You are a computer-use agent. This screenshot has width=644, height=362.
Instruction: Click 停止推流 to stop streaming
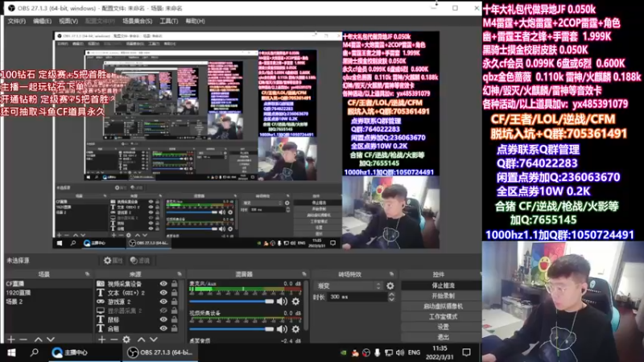[443, 286]
